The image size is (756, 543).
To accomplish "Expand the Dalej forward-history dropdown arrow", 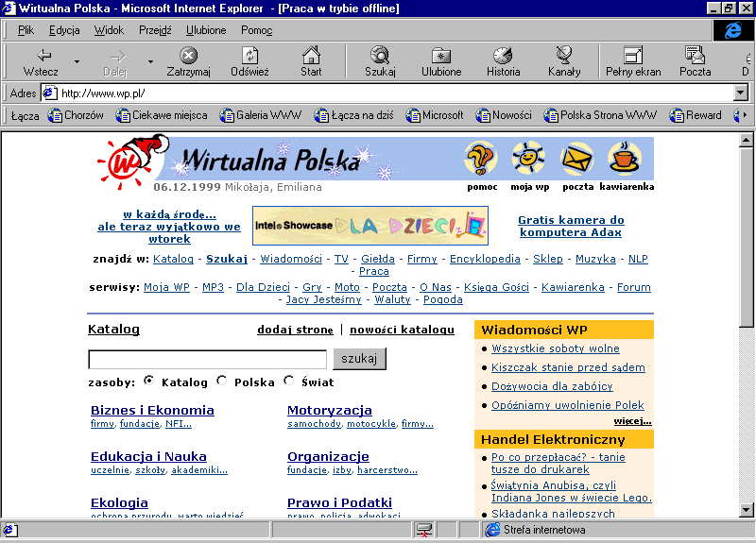I will (x=150, y=62).
